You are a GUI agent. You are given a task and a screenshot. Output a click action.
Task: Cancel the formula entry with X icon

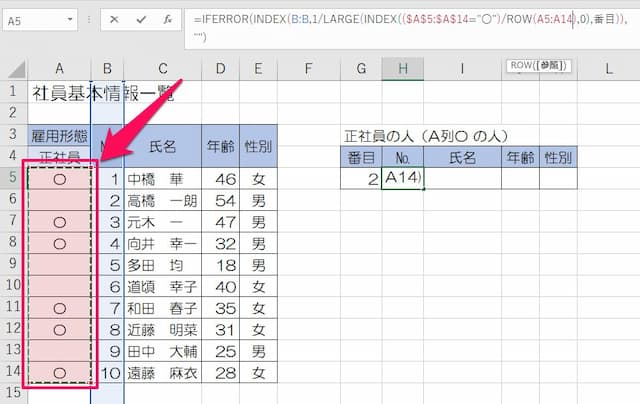[x=114, y=20]
